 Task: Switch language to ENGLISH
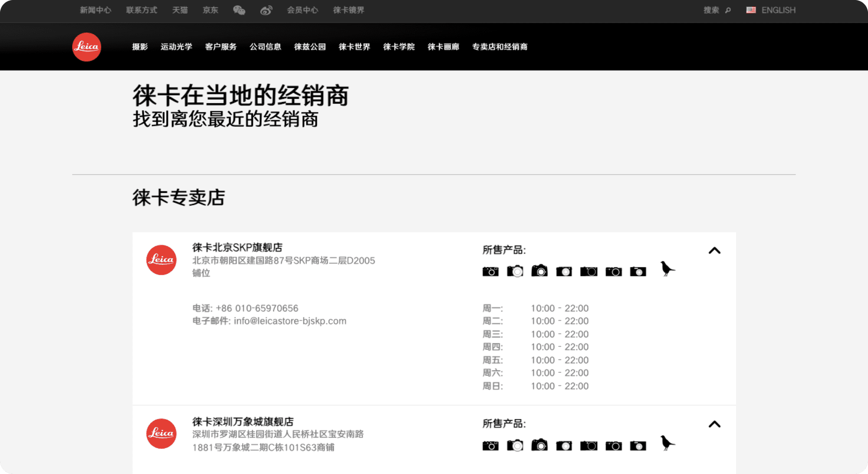(779, 10)
